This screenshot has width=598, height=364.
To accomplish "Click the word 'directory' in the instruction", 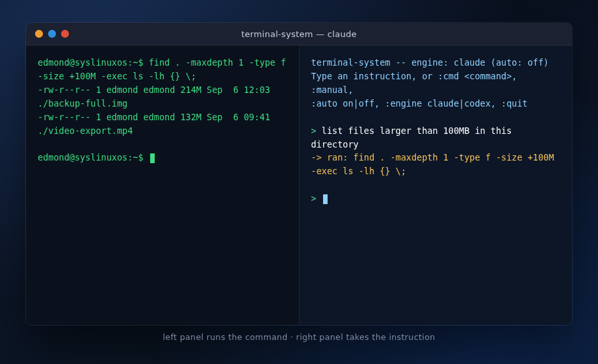I will click(335, 144).
